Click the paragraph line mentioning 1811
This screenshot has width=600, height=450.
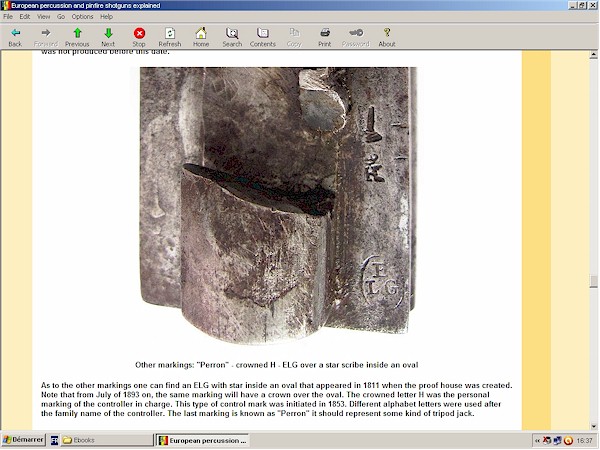tap(276, 385)
